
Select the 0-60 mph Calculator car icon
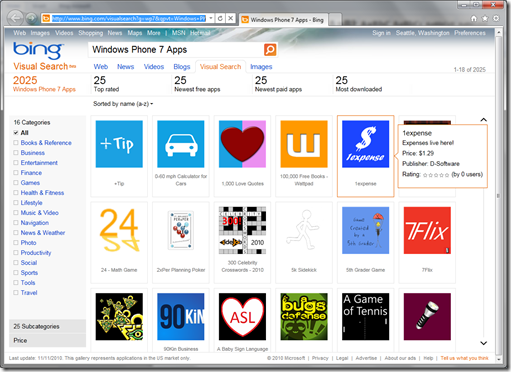click(x=181, y=144)
